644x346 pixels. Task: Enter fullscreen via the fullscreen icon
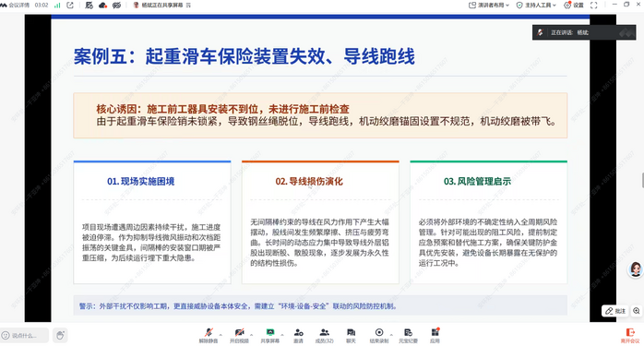point(593,5)
